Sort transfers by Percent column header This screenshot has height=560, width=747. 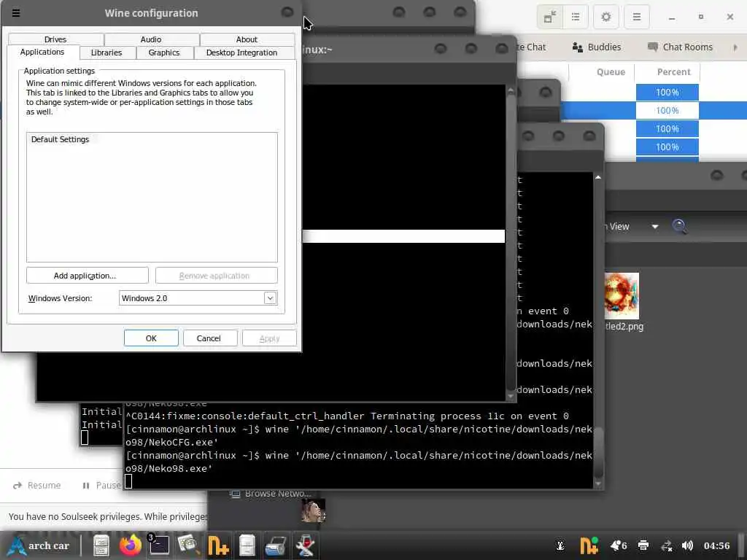[x=673, y=72]
